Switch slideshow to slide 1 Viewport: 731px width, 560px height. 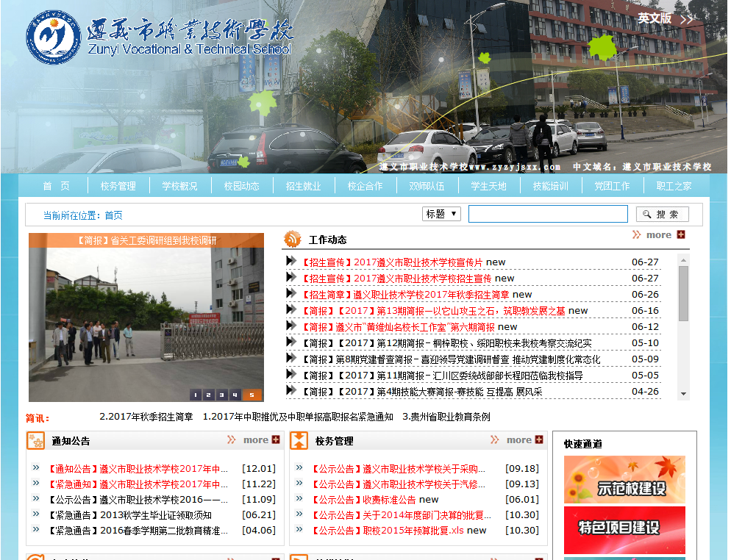(195, 395)
